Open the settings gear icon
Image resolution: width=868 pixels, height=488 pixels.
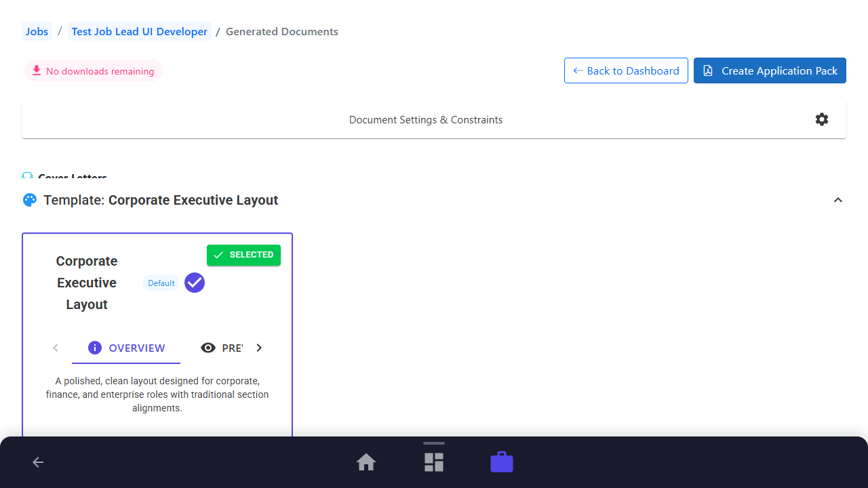(822, 119)
